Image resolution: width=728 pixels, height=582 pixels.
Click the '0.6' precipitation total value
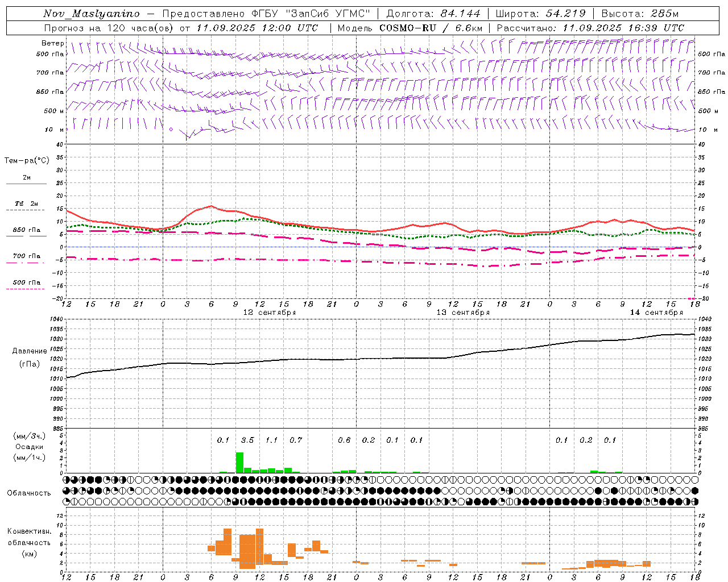[x=344, y=440]
